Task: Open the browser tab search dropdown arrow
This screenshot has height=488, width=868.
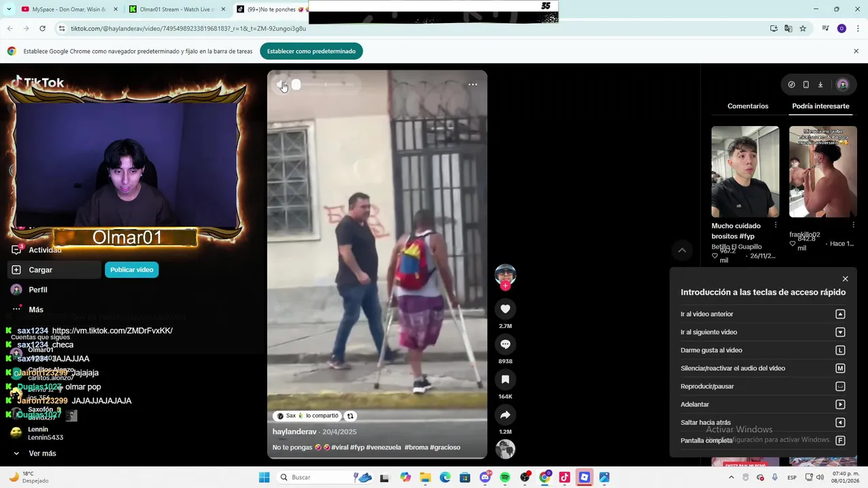Action: (9, 9)
